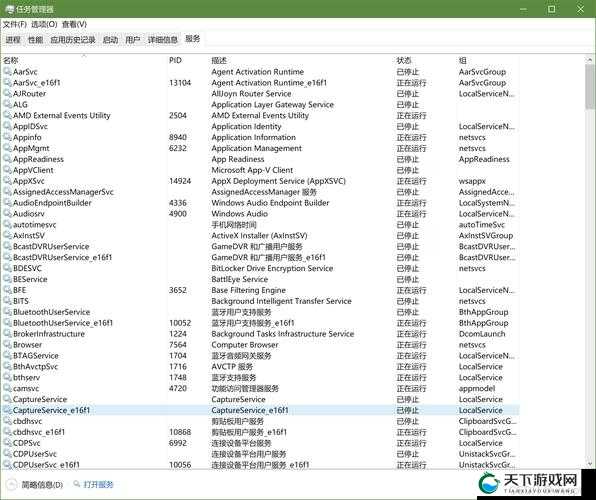Select the BrokerInfrastructure service name
This screenshot has width=596, height=500.
pos(49,334)
